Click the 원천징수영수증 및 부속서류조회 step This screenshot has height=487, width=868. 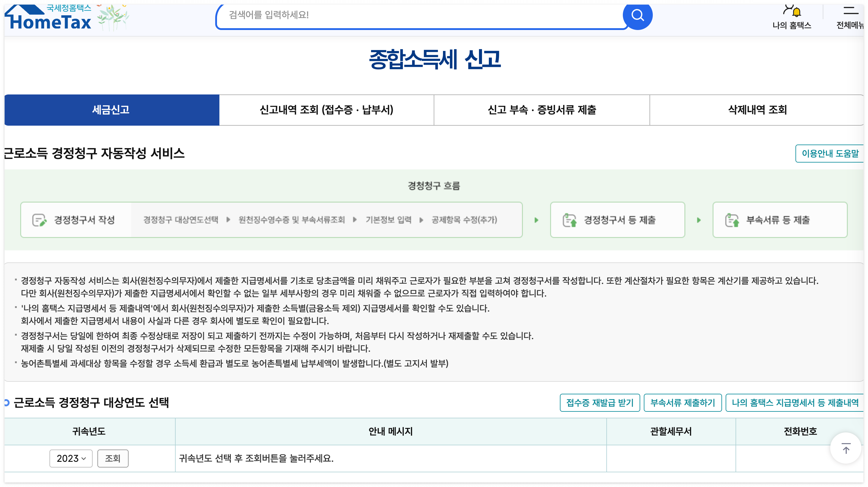click(291, 220)
